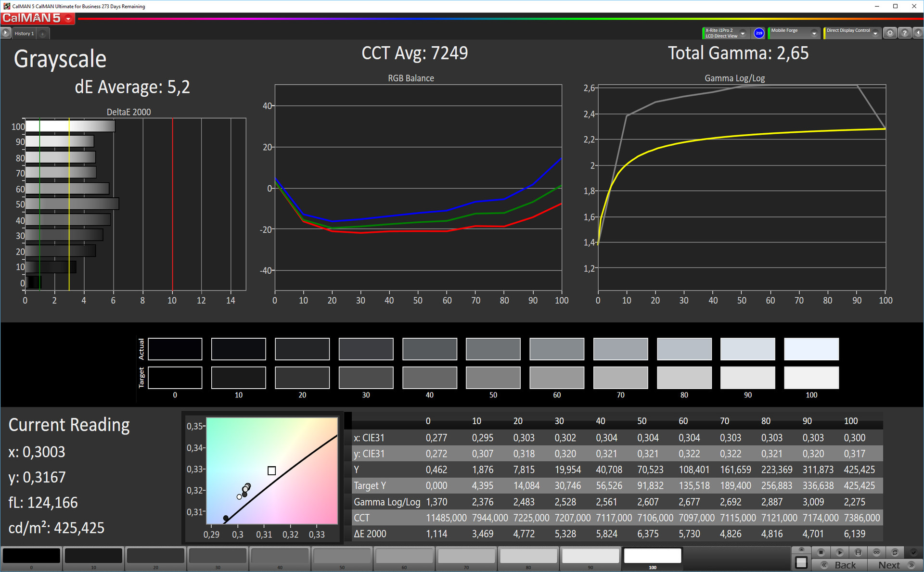Click the bracket single-read icon
This screenshot has width=924, height=572.
(858, 552)
